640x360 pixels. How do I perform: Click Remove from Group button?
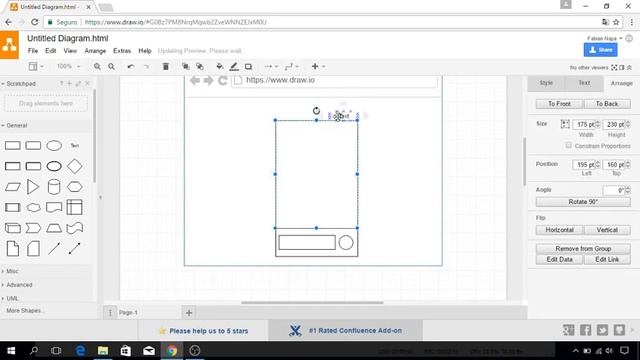point(583,249)
